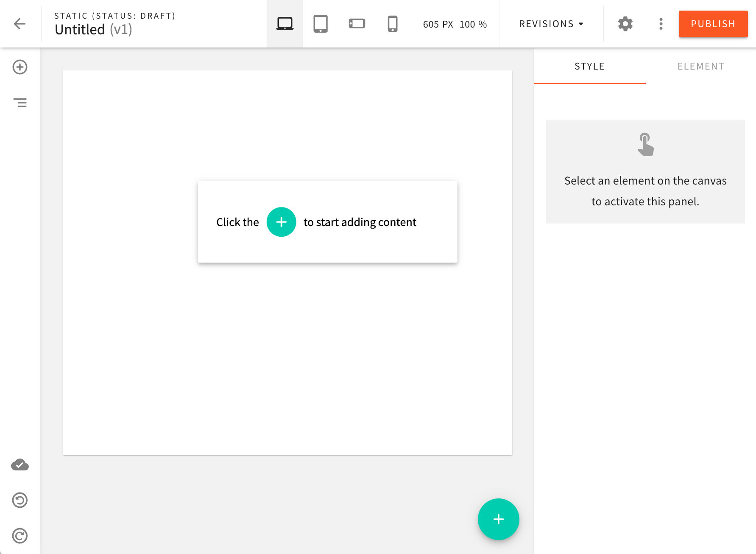Open the settings gear icon
The width and height of the screenshot is (756, 554).
[x=625, y=24]
